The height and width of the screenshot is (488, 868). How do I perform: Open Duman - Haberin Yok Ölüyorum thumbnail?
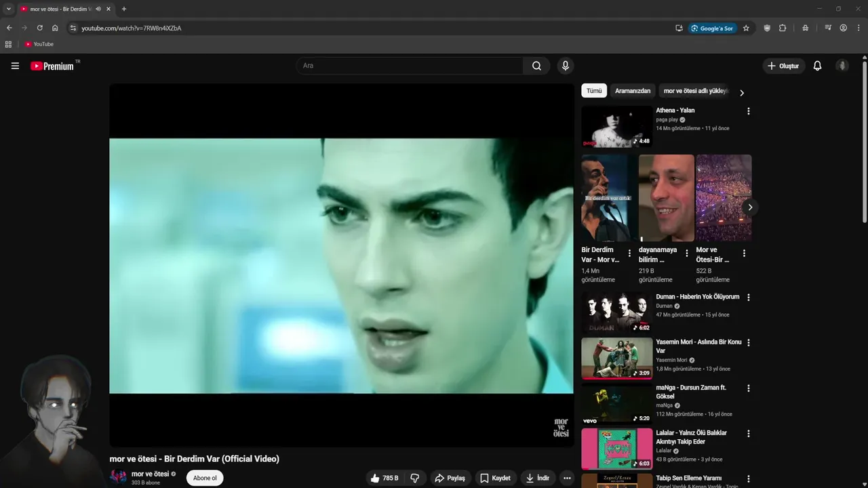tap(616, 312)
